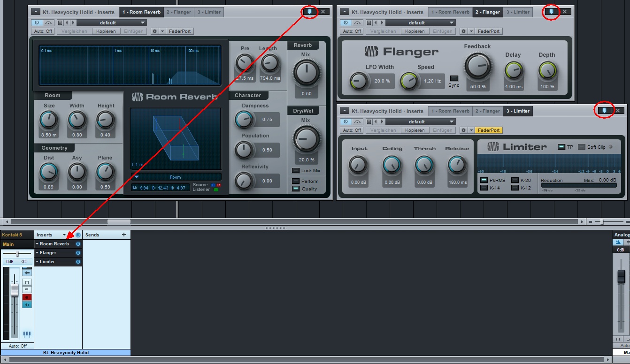Viewport: 630px width, 364px height.
Task: Add a send with the plus icon
Action: pos(124,235)
